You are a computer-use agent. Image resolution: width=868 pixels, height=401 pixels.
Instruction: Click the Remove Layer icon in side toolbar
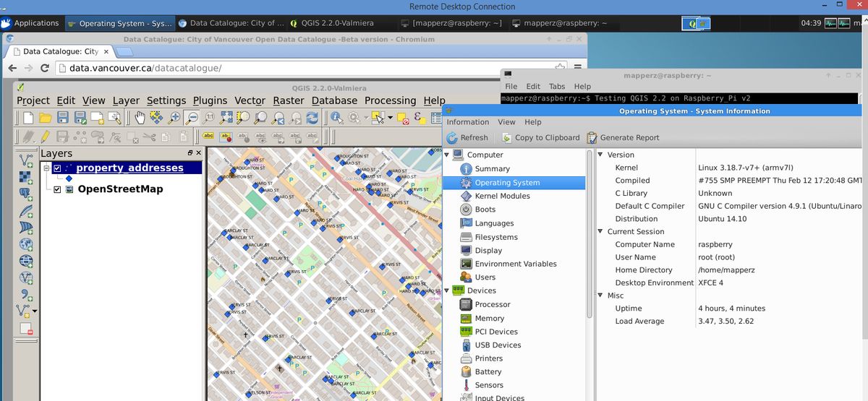(27, 328)
